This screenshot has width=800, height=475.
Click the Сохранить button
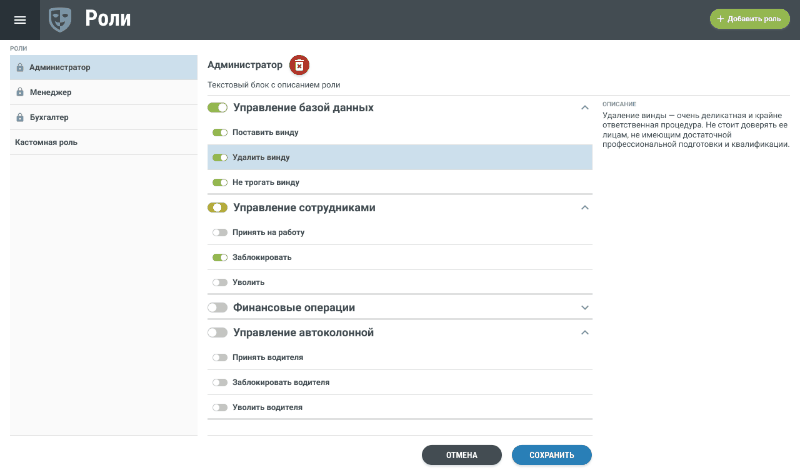(x=551, y=455)
